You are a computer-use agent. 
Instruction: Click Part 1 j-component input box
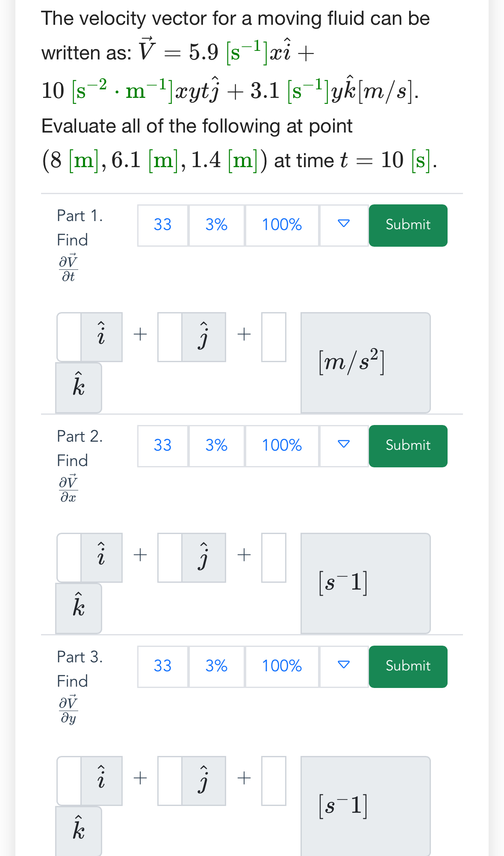pyautogui.click(x=170, y=337)
